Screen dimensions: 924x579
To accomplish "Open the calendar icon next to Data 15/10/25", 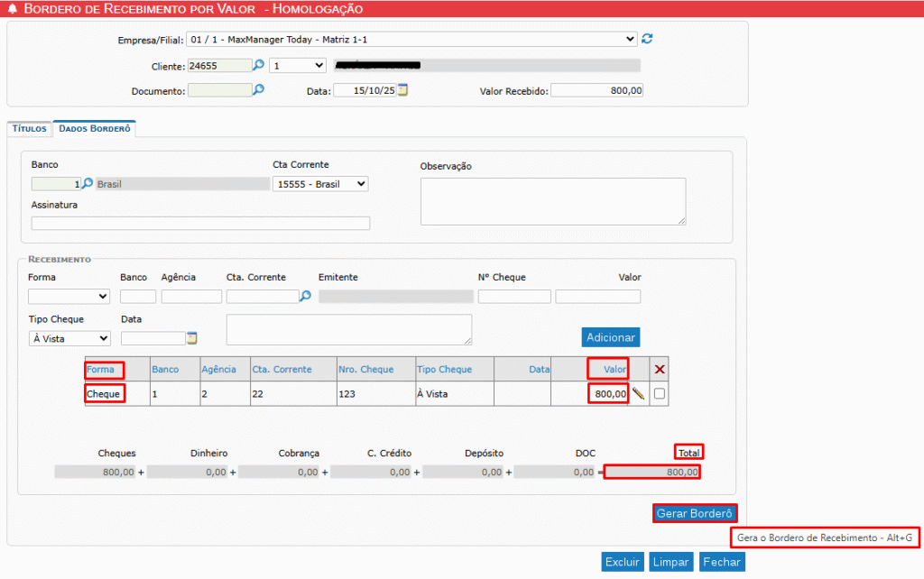I will [x=403, y=90].
